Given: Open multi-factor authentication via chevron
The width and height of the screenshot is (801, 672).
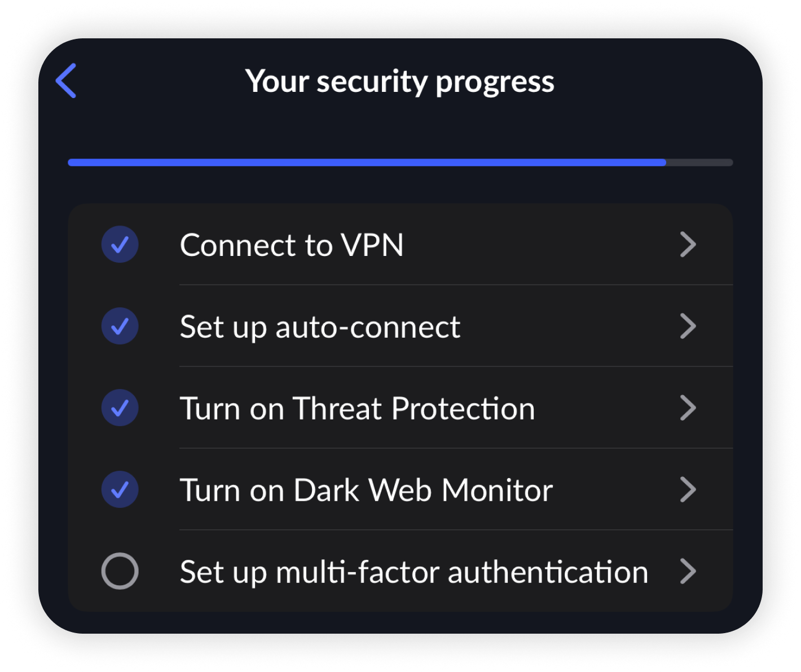Looking at the screenshot, I should click(688, 571).
